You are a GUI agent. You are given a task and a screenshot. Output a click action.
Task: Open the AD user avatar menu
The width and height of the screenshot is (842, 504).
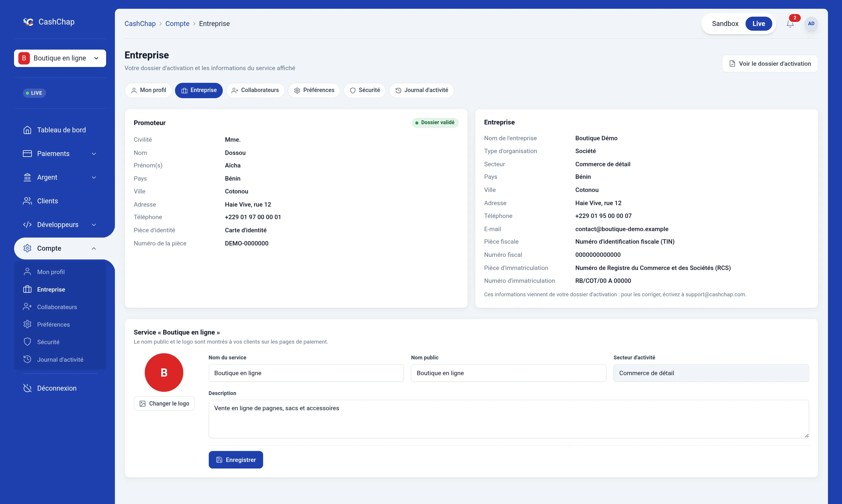811,23
